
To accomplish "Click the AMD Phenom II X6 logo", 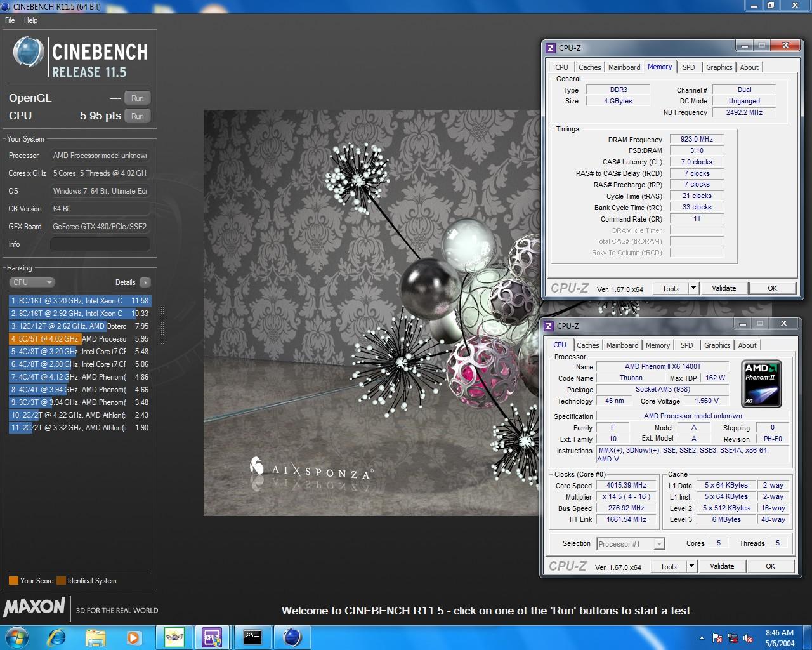I will 761,383.
